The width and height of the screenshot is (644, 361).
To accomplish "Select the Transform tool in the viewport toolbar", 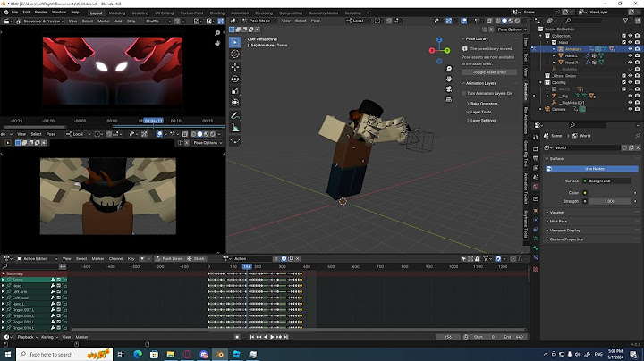I will coord(235,103).
